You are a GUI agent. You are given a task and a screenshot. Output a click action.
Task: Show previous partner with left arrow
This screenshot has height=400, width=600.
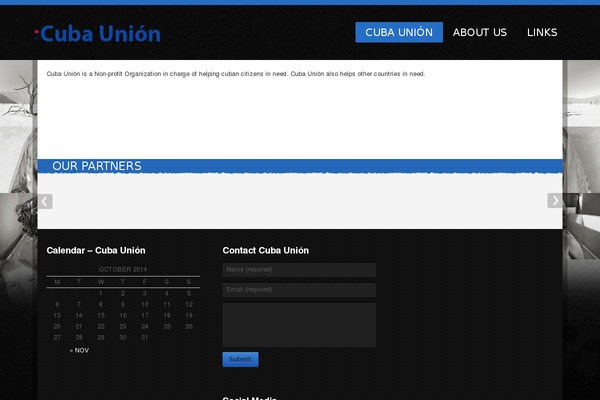point(45,201)
